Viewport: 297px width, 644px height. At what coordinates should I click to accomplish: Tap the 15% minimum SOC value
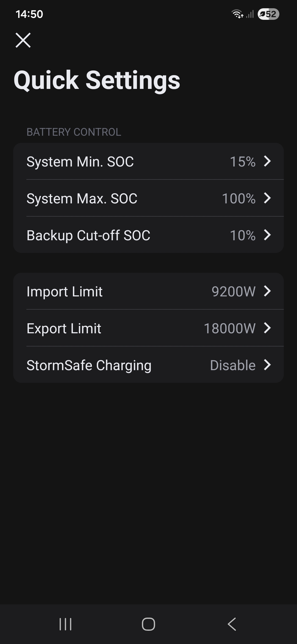[243, 162]
